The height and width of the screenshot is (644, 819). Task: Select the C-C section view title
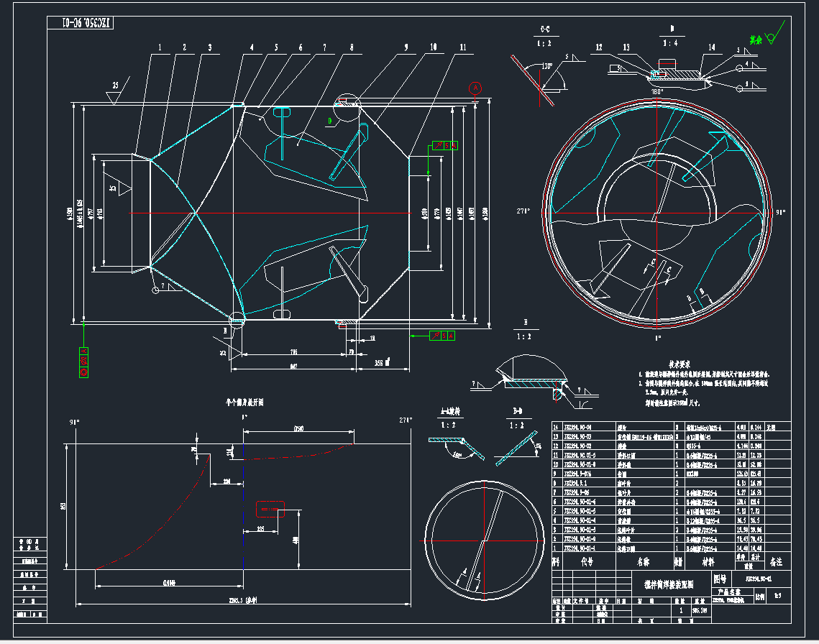[x=545, y=29]
